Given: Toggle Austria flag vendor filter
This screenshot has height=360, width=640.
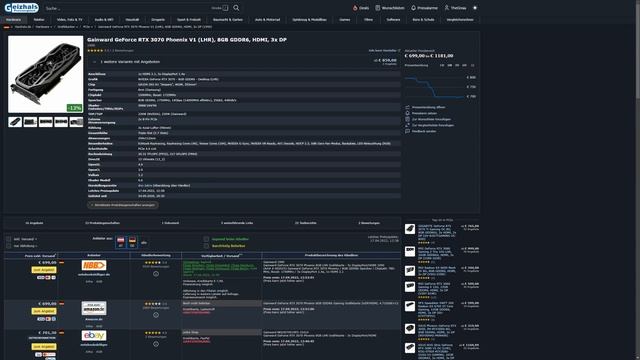Looking at the screenshot, I should coord(120,242).
